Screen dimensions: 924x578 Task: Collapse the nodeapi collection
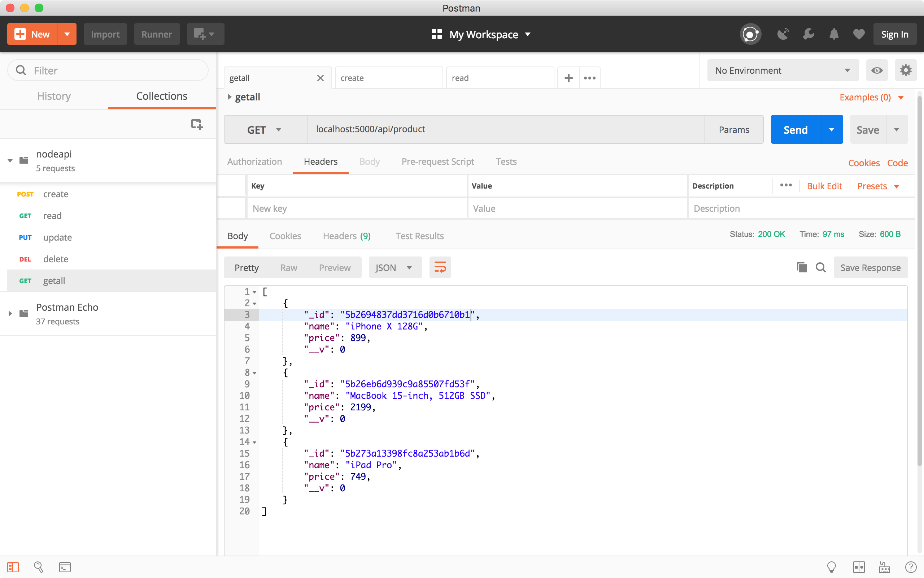10,160
